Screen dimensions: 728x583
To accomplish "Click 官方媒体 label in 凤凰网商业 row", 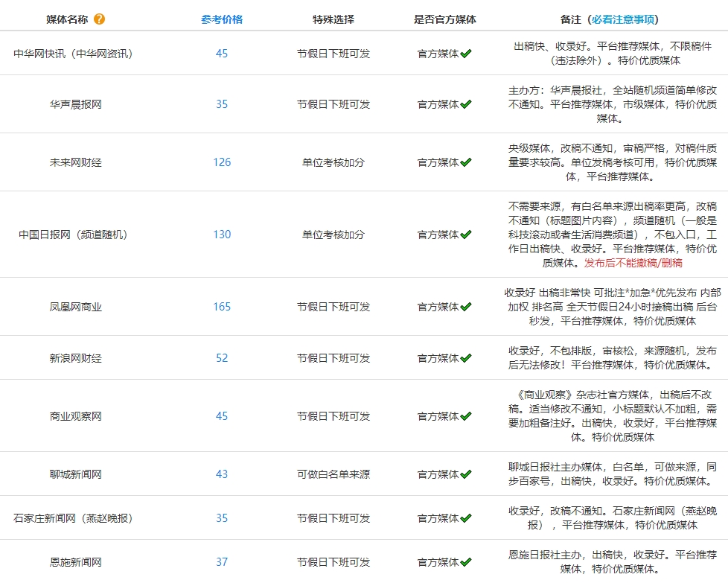I will pos(438,307).
